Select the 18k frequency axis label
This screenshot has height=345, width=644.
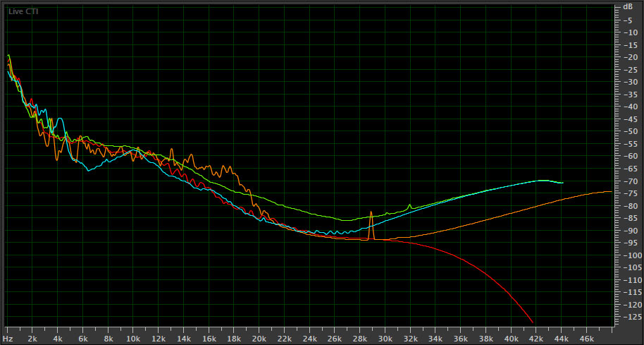pos(234,339)
